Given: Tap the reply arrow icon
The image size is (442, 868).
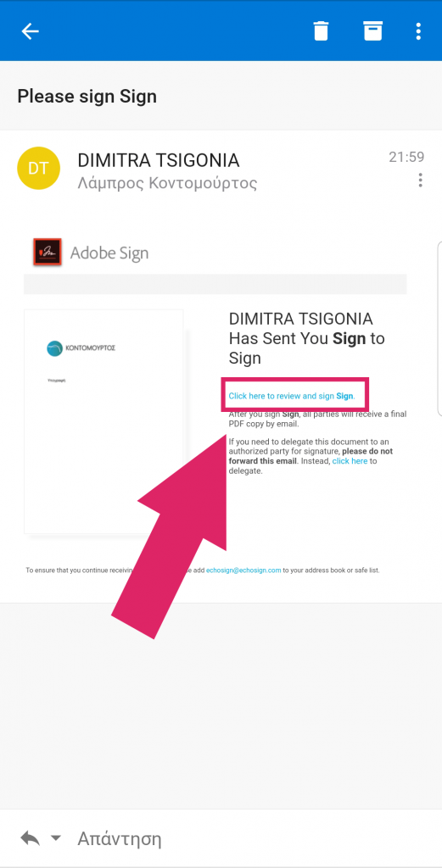Looking at the screenshot, I should click(31, 838).
